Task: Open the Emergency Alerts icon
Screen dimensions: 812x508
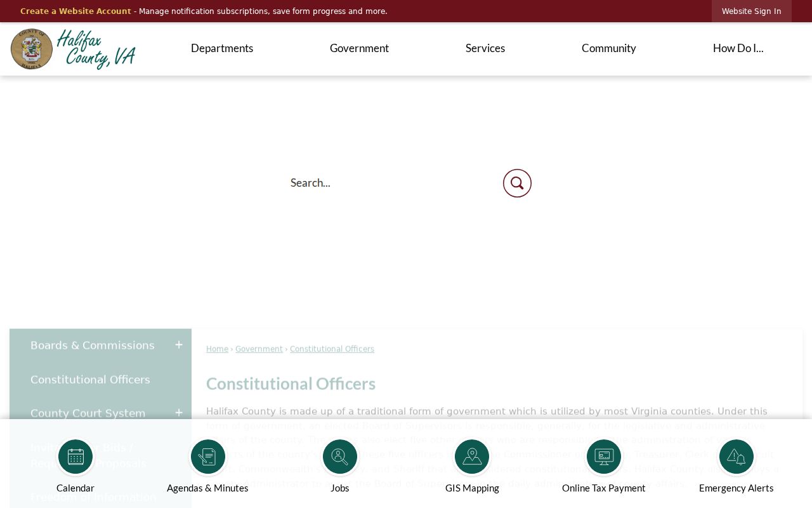Action: pos(737,457)
